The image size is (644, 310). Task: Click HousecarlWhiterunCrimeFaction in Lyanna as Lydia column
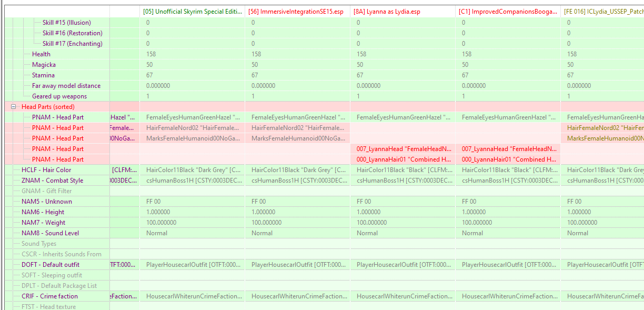coord(403,296)
